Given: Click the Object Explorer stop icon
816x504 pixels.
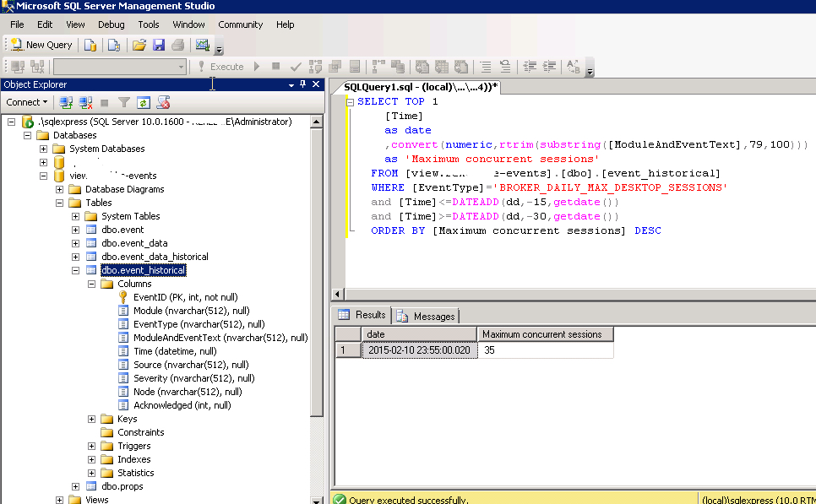Looking at the screenshot, I should coord(105,102).
